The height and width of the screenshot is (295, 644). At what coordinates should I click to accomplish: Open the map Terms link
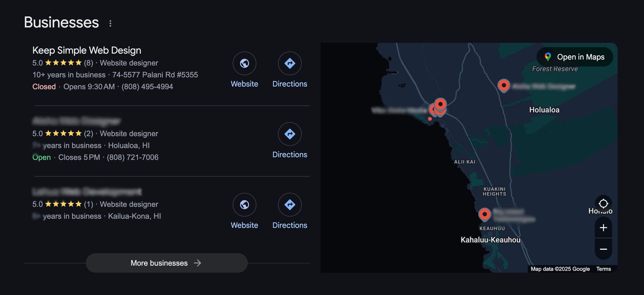603,269
